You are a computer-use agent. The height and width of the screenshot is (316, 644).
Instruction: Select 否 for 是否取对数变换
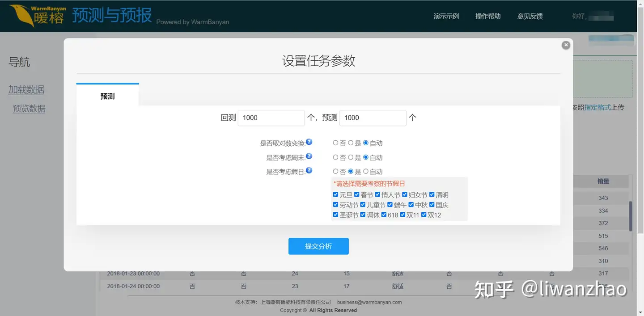(x=335, y=143)
